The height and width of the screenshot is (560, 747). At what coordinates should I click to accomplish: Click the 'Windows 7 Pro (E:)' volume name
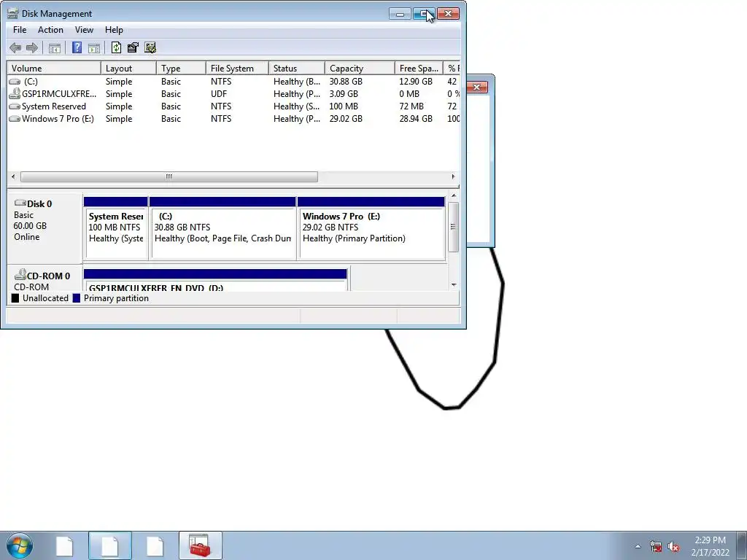coord(58,119)
